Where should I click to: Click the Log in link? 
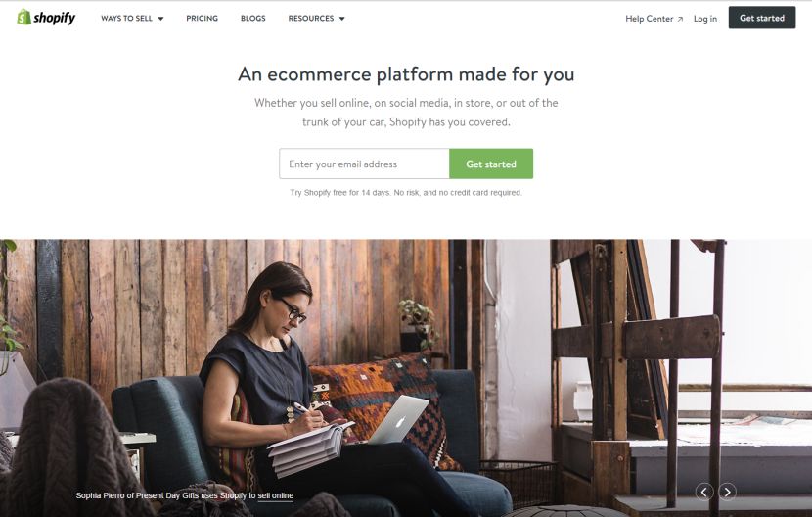(x=705, y=19)
